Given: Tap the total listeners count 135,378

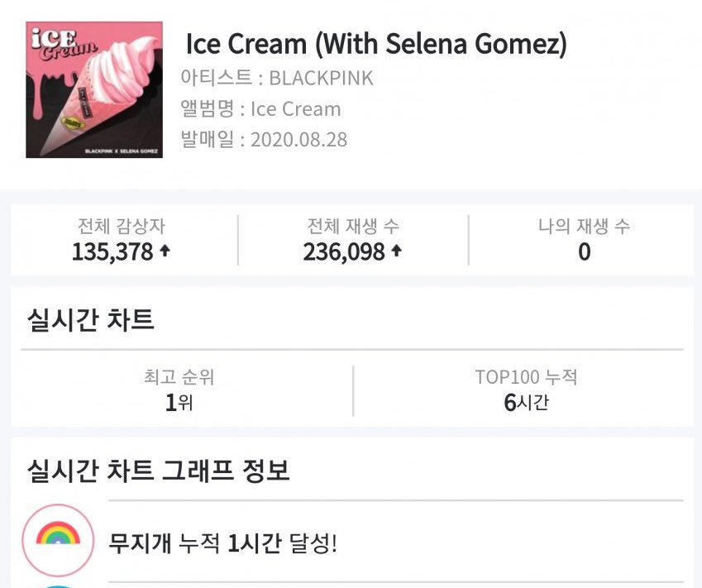Looking at the screenshot, I should click(112, 251).
